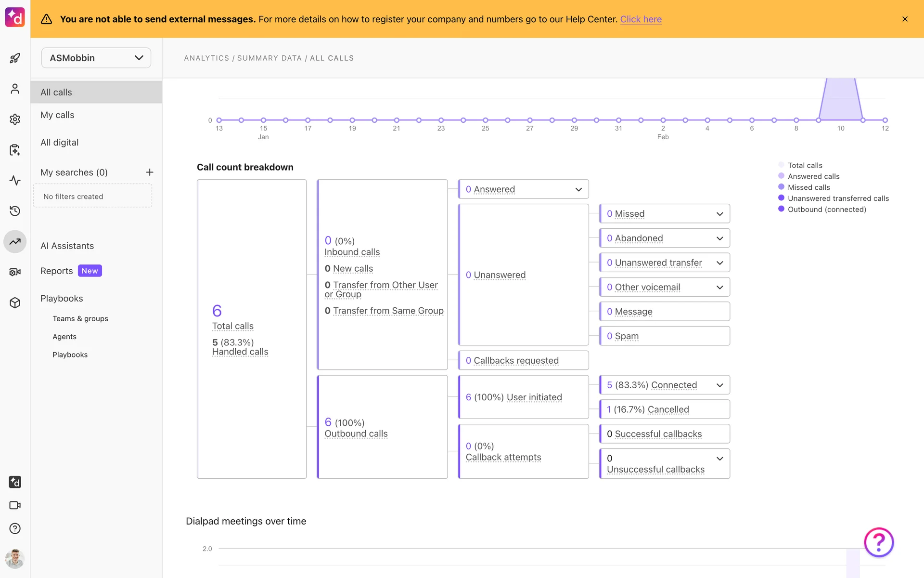Expand the Connected outbound calls row

pos(719,385)
